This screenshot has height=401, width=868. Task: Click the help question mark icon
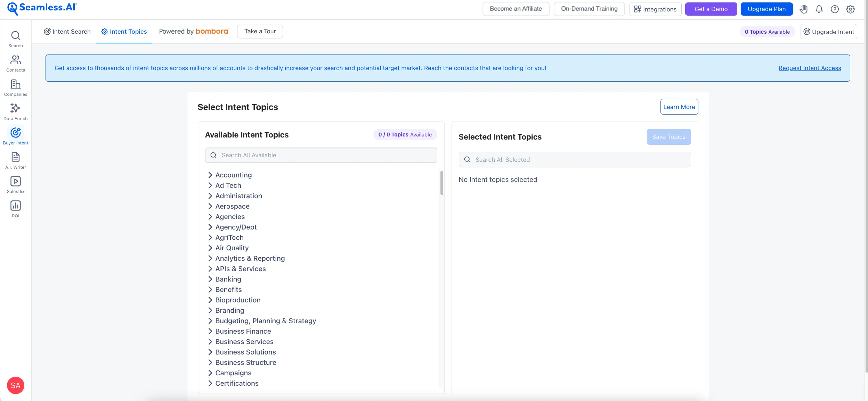[835, 9]
